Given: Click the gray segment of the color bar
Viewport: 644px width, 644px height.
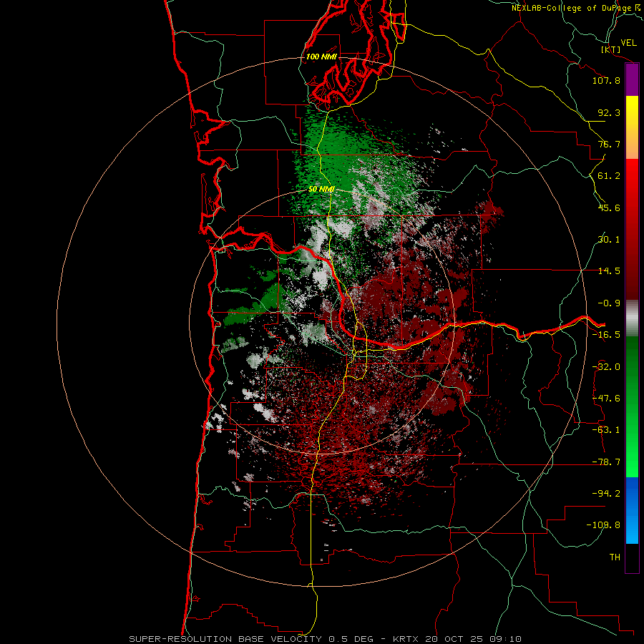Looking at the screenshot, I should pos(632,318).
